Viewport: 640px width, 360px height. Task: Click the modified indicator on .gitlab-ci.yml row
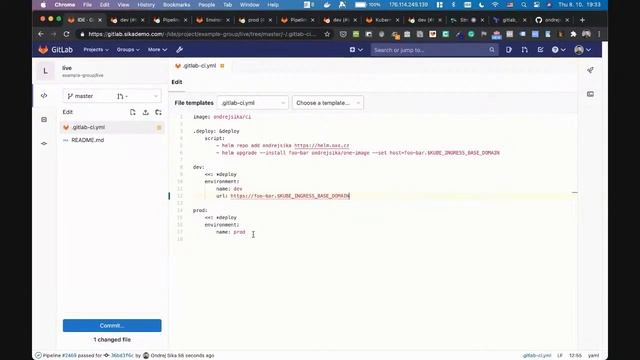159,128
